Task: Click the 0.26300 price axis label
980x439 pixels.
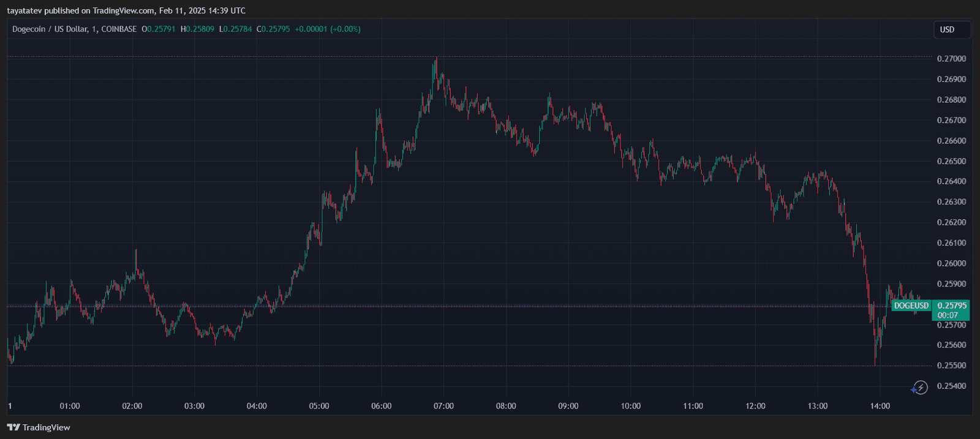Action: click(951, 201)
